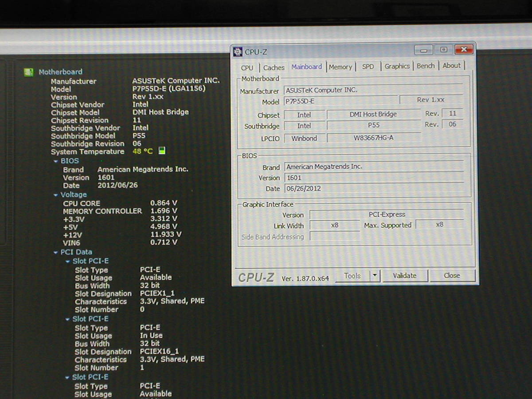
Task: Collapse the first Slot PCI-E node
Action: (68, 262)
